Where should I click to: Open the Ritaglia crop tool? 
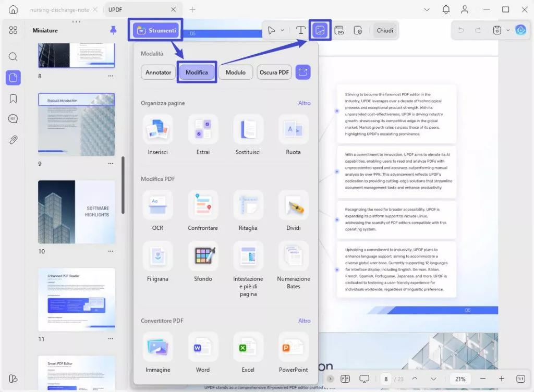248,205
